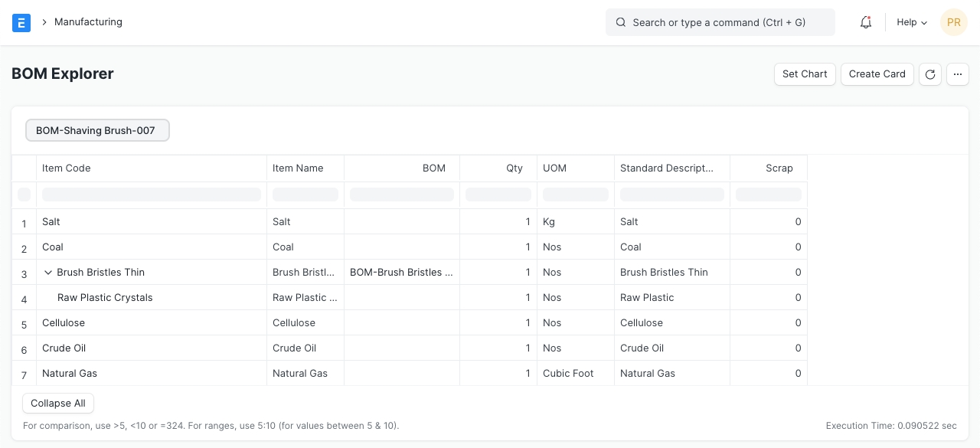The height and width of the screenshot is (448, 980).
Task: Focus the UOM column filter box
Action: 575,195
